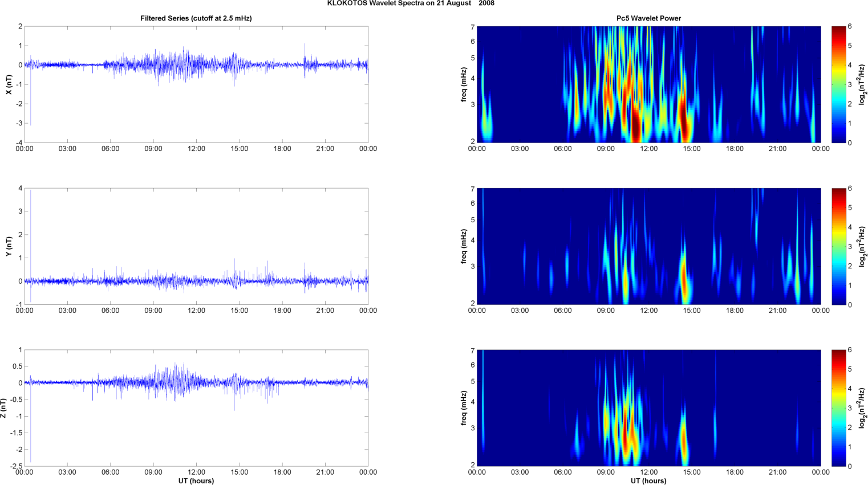Click inside the Z (nT) filtered time series plot

click(196, 408)
